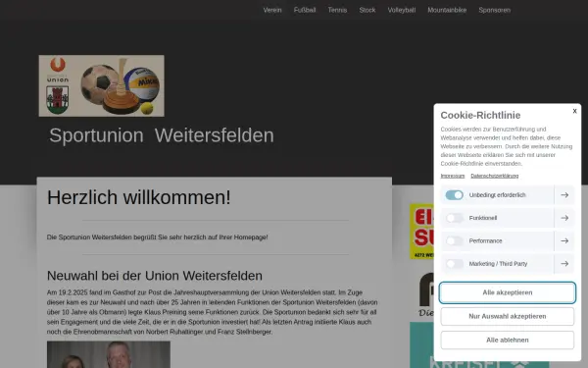Image resolution: width=588 pixels, height=368 pixels.
Task: Click the Marketing / Third Party label
Action: point(498,264)
